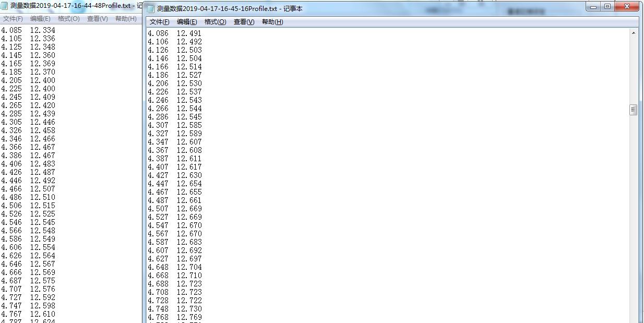The width and height of the screenshot is (644, 323).
Task: Open 查看(V) menu in the background 16-44-48 window
Action: [x=97, y=19]
